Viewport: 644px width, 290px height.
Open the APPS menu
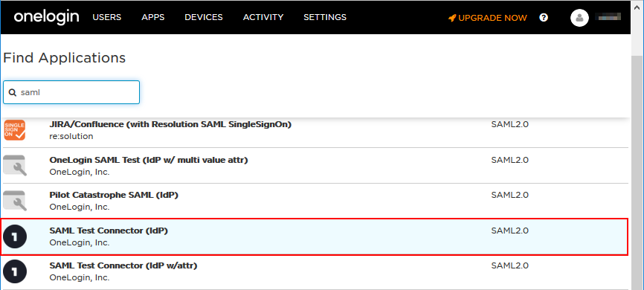pyautogui.click(x=152, y=17)
